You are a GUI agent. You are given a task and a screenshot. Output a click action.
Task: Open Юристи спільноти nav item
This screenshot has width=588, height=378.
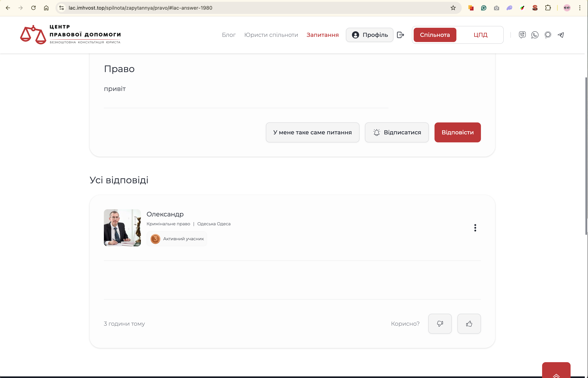pos(271,35)
